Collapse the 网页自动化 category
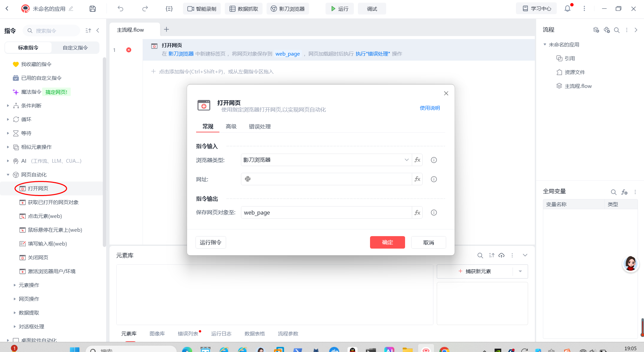This screenshot has height=352, width=644. [x=8, y=175]
